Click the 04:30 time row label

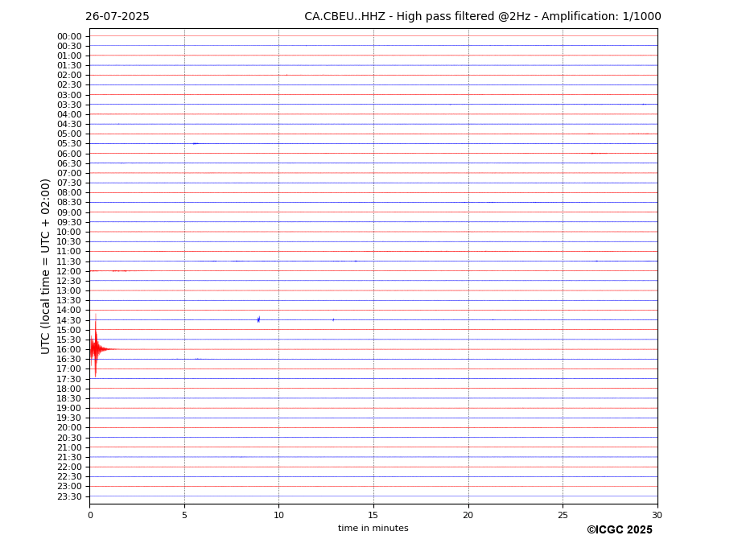[69, 124]
